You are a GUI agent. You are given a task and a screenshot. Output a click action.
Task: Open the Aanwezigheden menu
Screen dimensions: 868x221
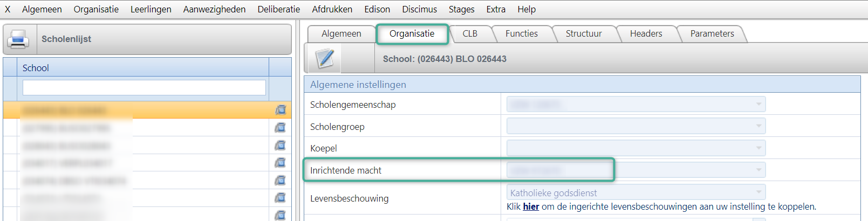(x=214, y=9)
